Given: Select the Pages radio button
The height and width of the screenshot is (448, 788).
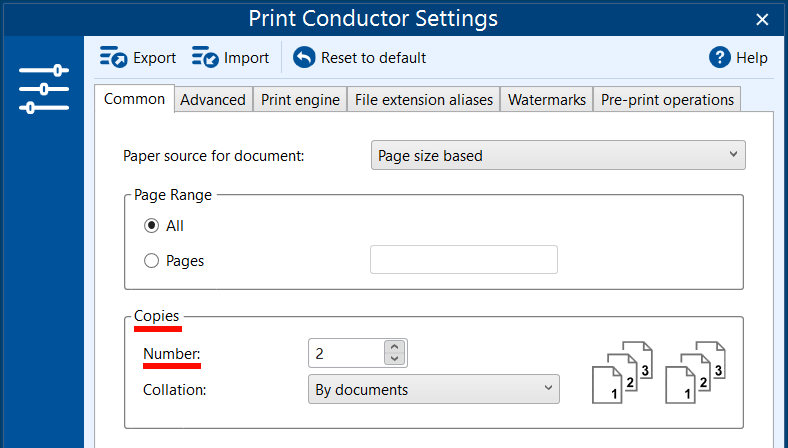Looking at the screenshot, I should [x=152, y=261].
